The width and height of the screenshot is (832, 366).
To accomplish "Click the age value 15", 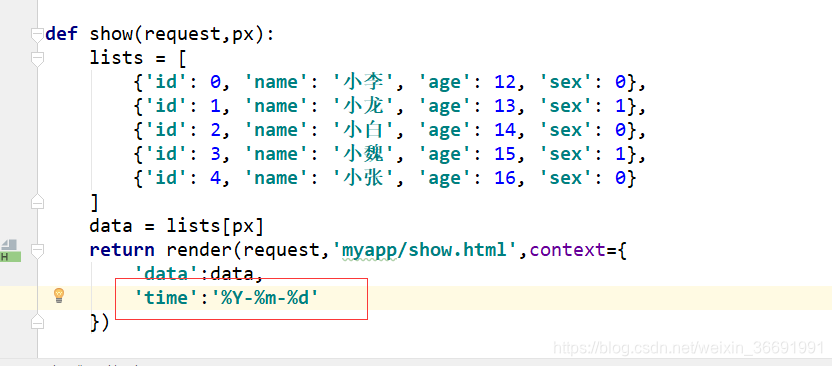I will pyautogui.click(x=505, y=154).
